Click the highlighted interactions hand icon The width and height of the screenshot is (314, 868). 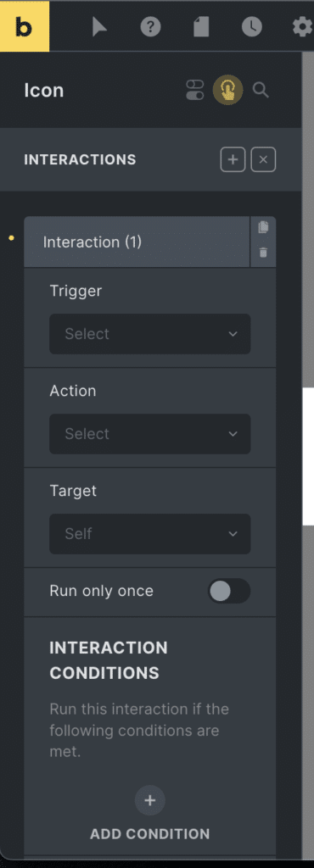click(228, 90)
